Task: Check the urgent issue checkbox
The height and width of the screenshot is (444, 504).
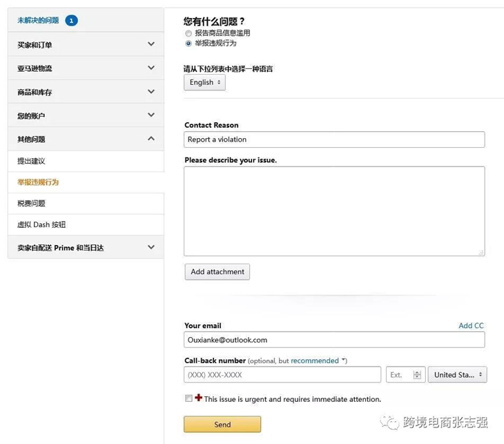Action: 188,398
